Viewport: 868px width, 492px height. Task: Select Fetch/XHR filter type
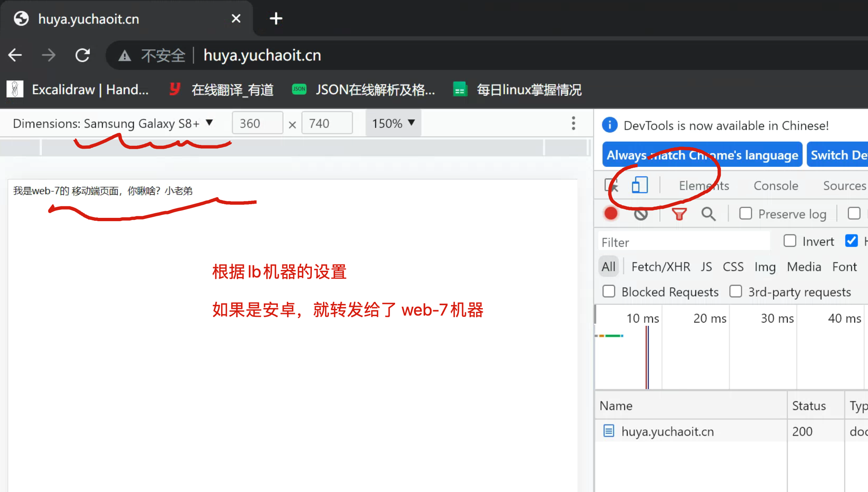(x=661, y=267)
